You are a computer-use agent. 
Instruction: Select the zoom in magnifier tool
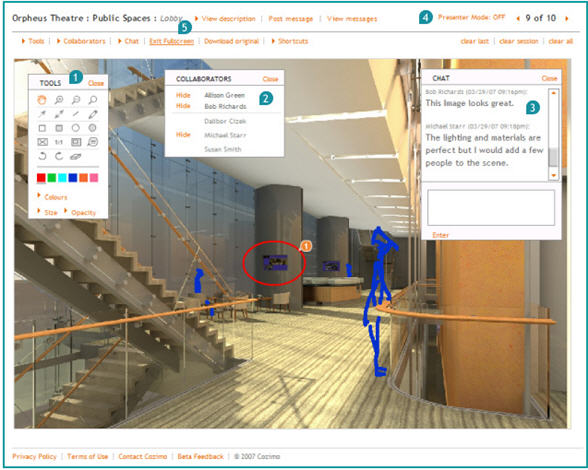[59, 100]
